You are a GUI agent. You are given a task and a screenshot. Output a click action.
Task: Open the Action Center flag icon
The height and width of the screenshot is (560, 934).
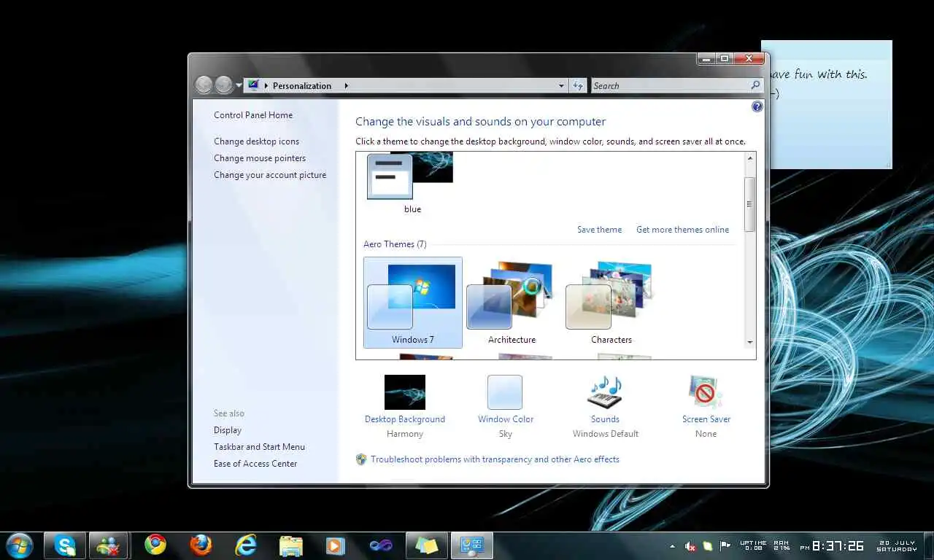(x=725, y=545)
